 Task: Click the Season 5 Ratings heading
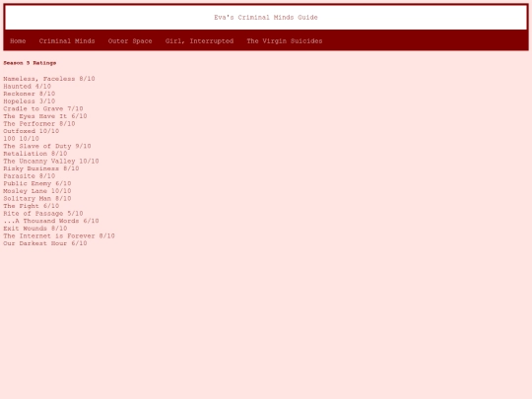click(x=30, y=63)
